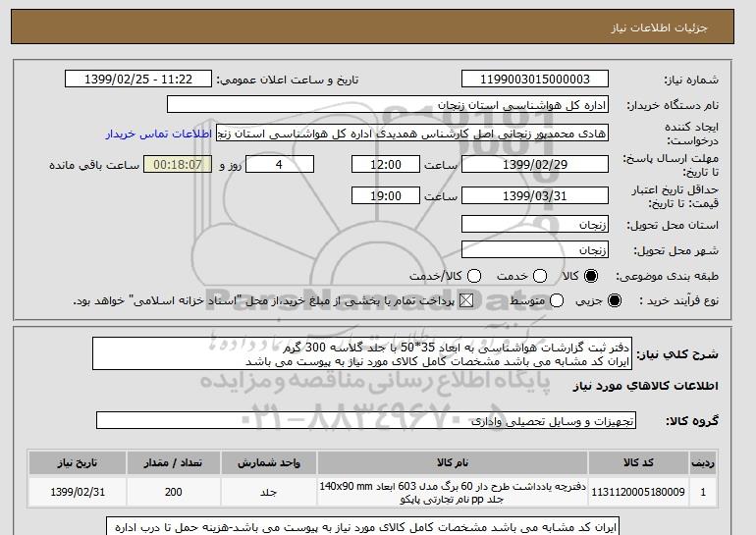Click the واحد شمارش column header
Image resolution: width=756 pixels, height=535 pixels.
tap(269, 462)
